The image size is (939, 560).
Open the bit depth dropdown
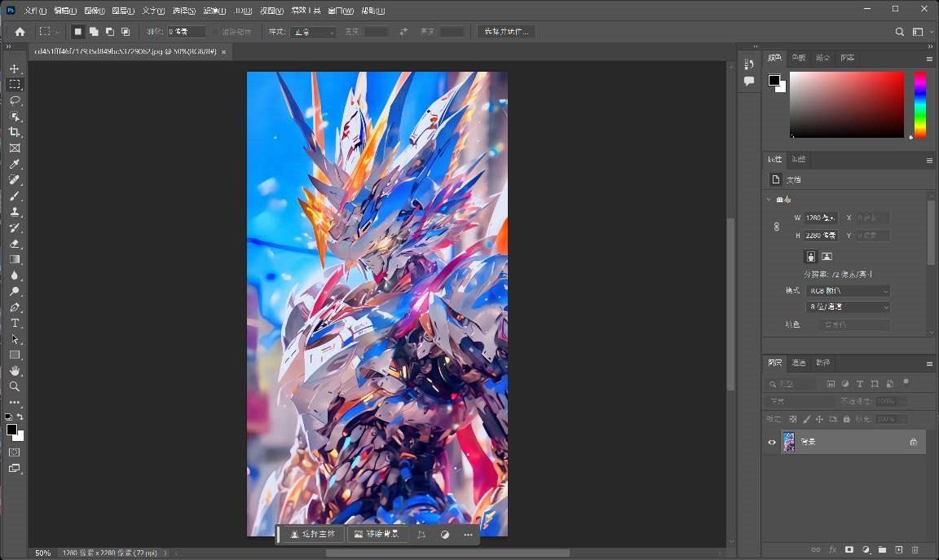click(x=848, y=307)
